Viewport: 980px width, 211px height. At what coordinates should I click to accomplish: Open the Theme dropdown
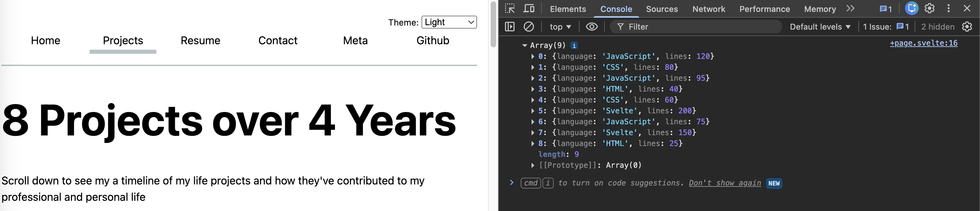click(x=449, y=22)
